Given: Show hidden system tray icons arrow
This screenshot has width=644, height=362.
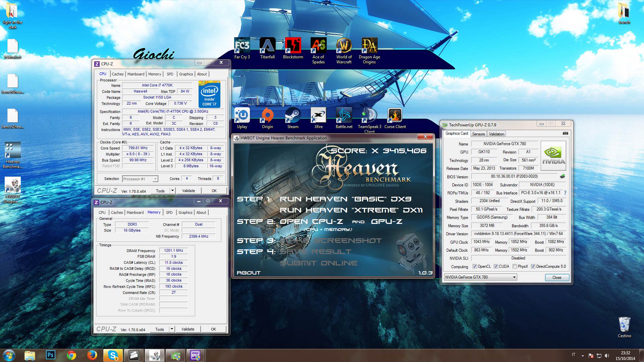Looking at the screenshot, I should pos(583,355).
